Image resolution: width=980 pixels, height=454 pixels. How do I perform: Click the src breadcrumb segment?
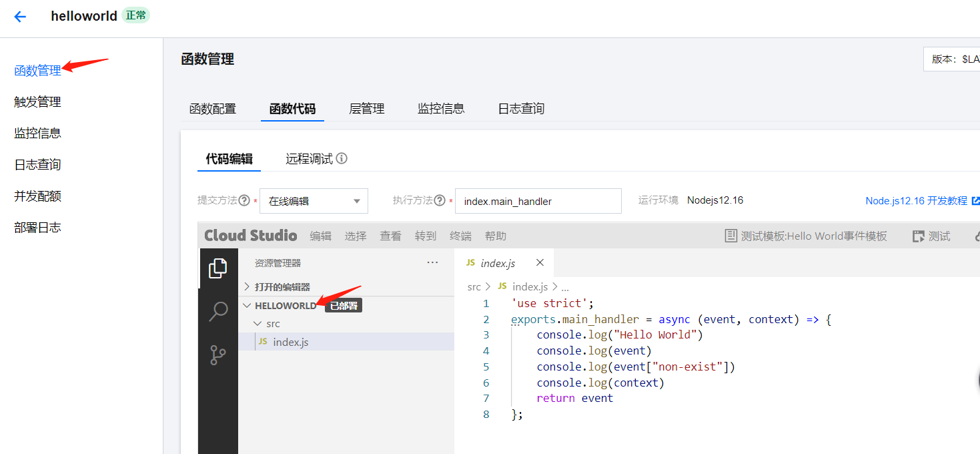pyautogui.click(x=474, y=287)
